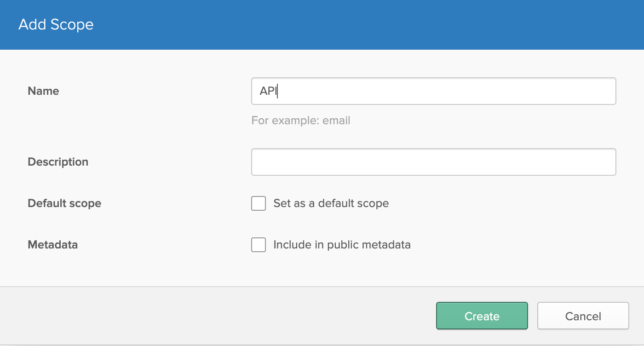This screenshot has height=346, width=644.
Task: Click the Name input field
Action: (x=433, y=91)
